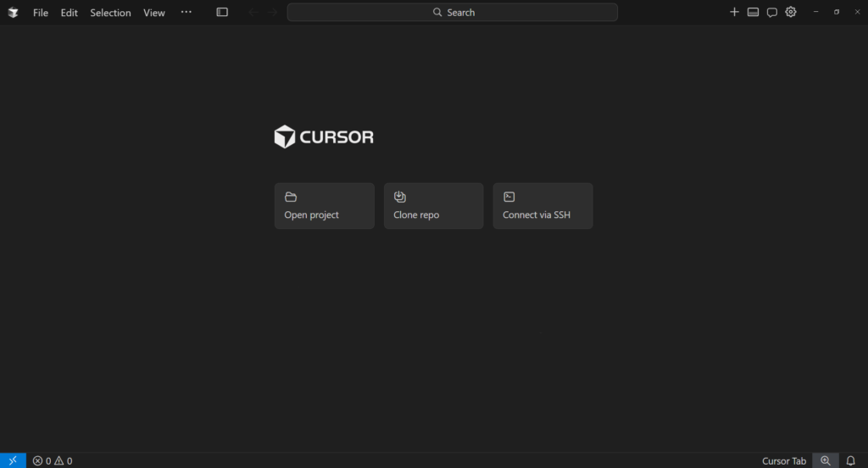Open the Edit menu
The height and width of the screenshot is (468, 868).
tap(70, 12)
